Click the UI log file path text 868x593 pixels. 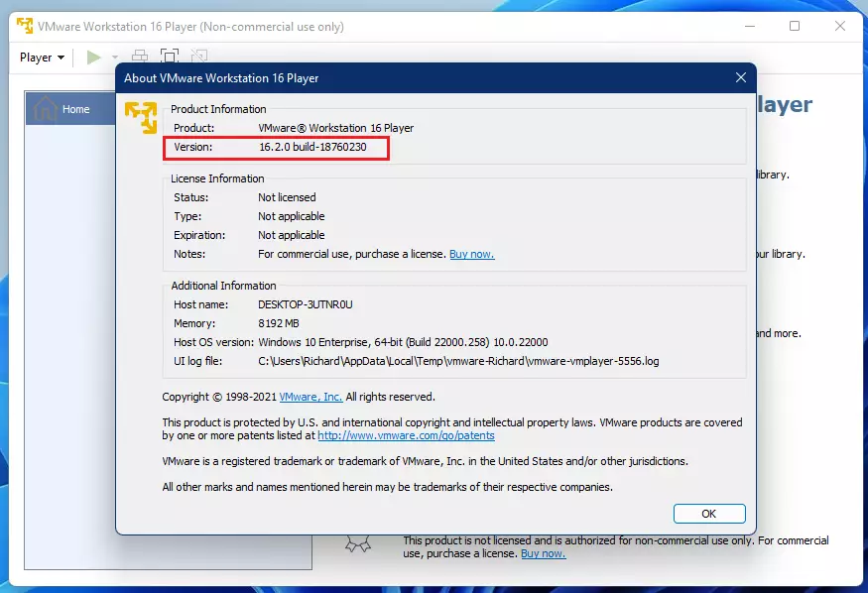click(458, 361)
